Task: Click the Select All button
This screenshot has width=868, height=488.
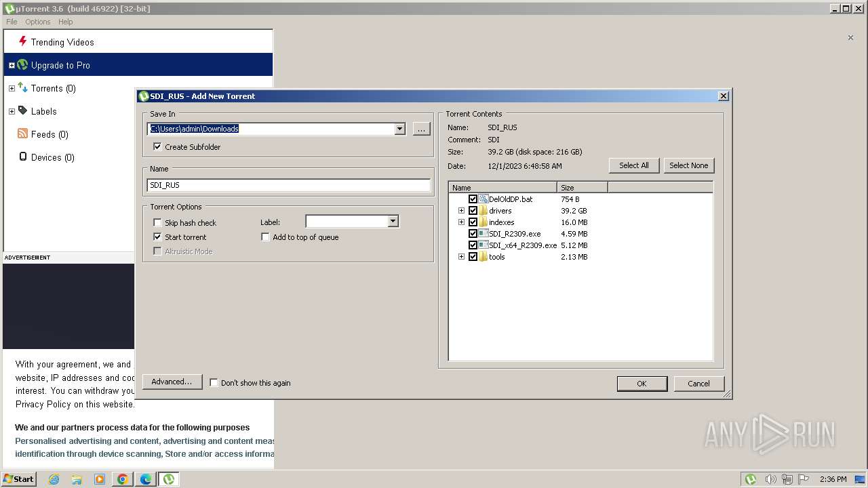Action: 634,165
